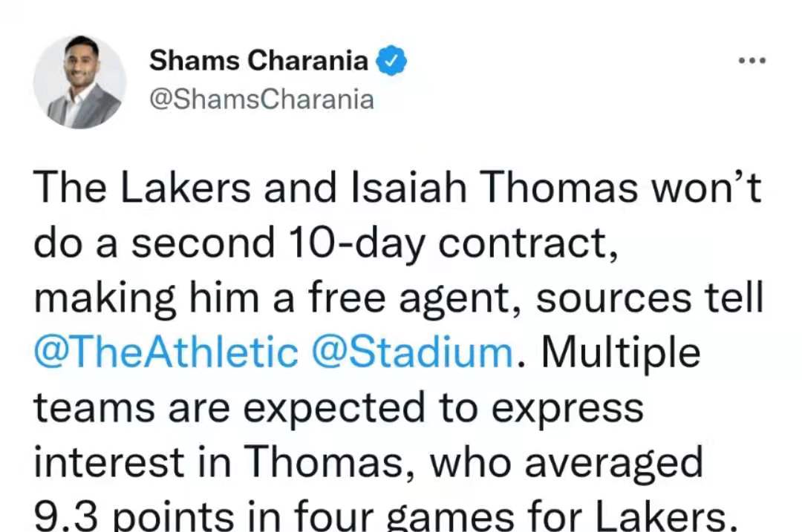
Task: Click the line "teams are expected to express"
Action: pyautogui.click(x=339, y=409)
